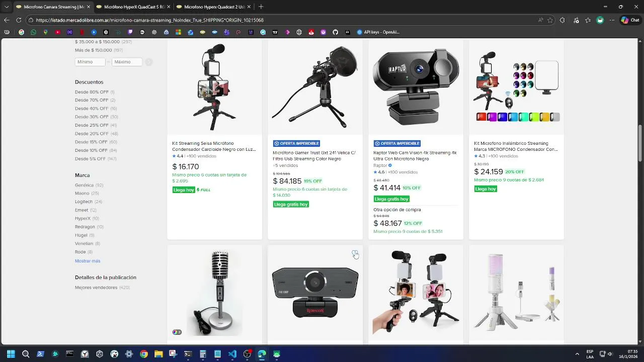Open the tab list chevron at top left

(x=7, y=7)
